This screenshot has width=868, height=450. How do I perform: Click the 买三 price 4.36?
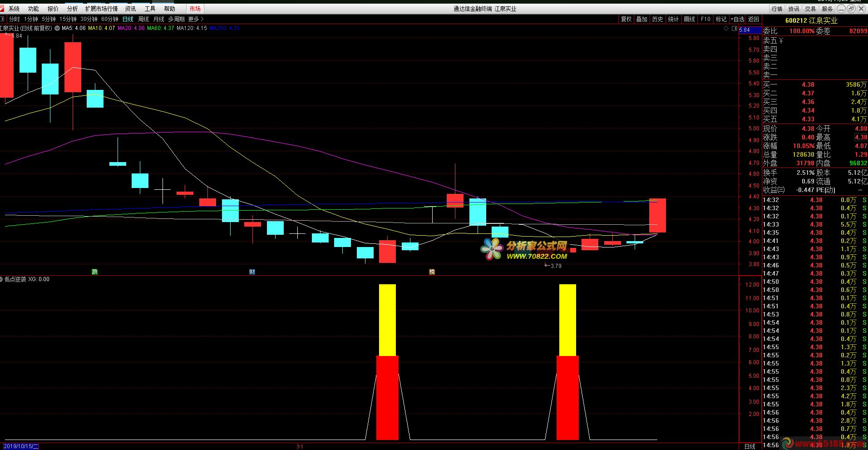(808, 102)
